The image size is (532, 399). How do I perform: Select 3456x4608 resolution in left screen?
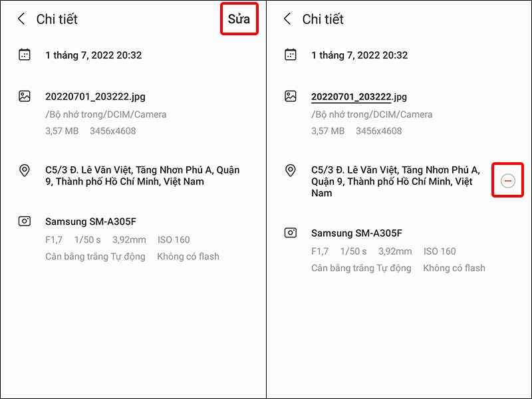pos(113,131)
